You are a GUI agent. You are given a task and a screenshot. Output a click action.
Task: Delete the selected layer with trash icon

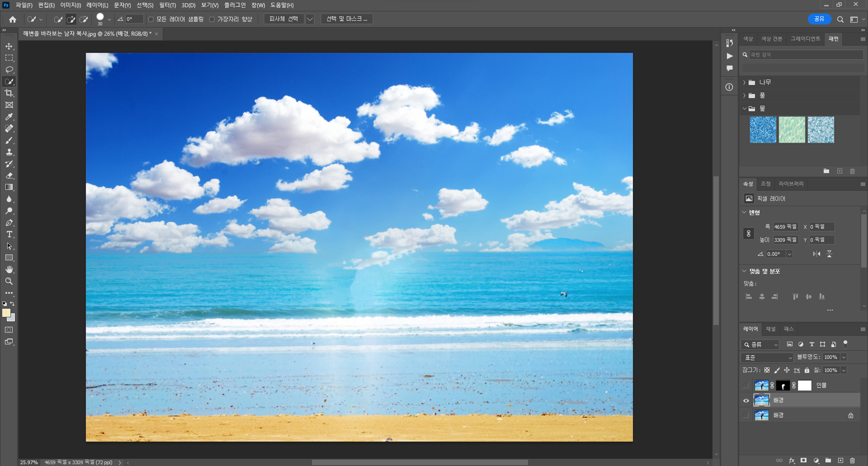[x=852, y=460]
